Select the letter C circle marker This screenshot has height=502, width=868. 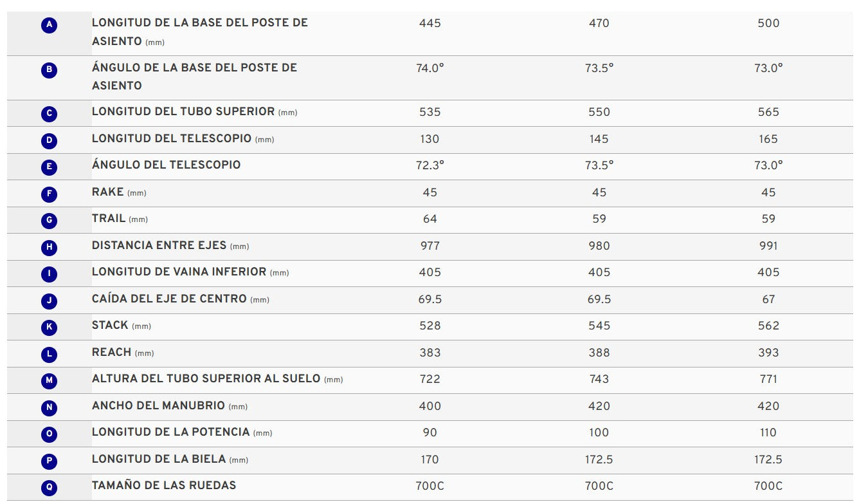50,114
